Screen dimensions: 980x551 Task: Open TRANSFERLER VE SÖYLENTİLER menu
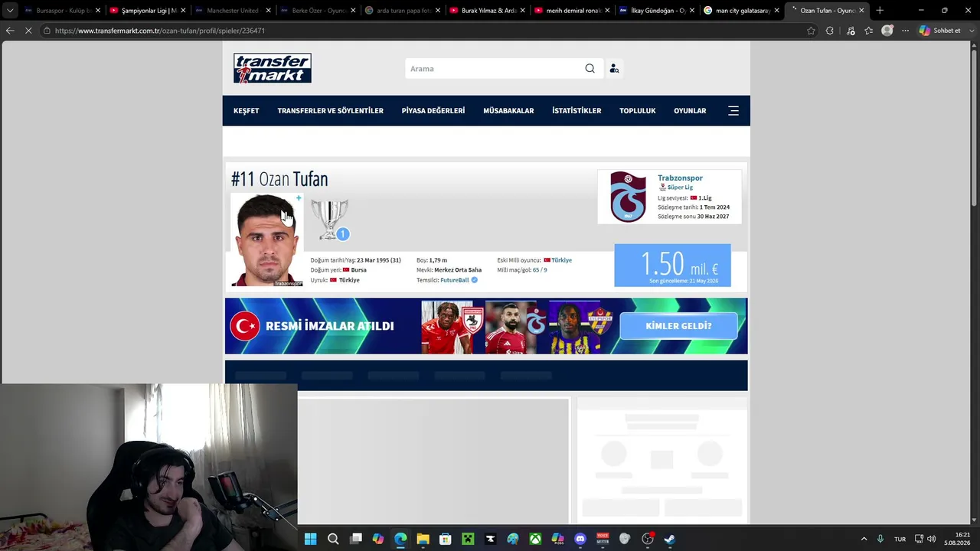pyautogui.click(x=331, y=111)
